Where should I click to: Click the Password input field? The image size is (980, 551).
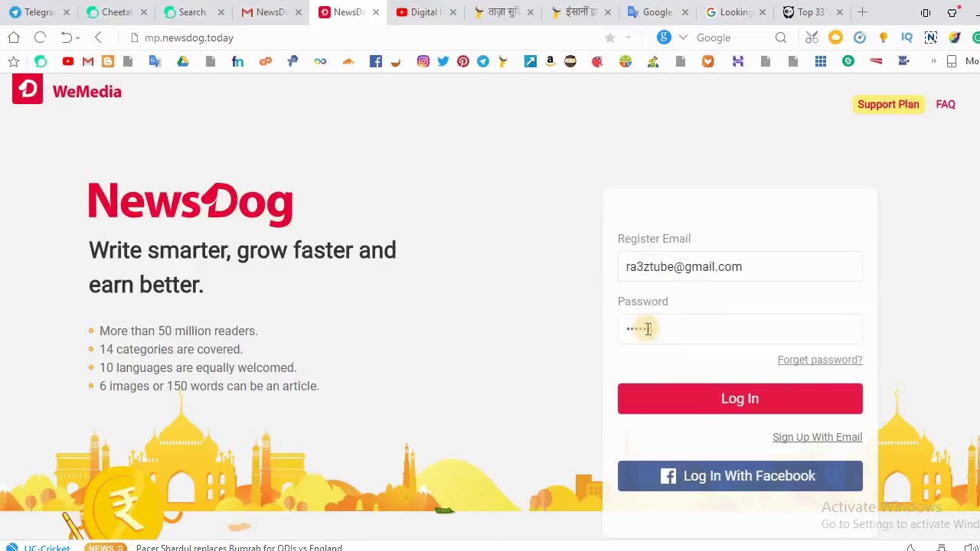click(740, 329)
